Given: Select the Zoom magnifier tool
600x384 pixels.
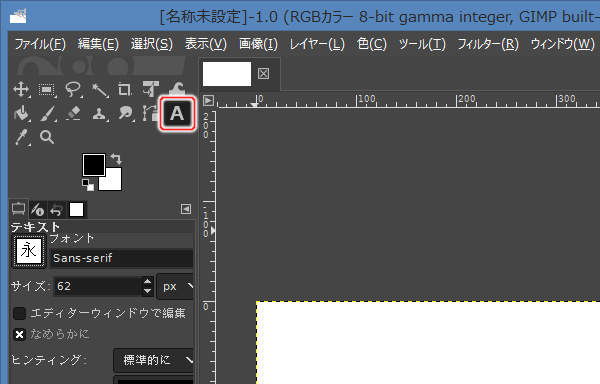Looking at the screenshot, I should (x=47, y=137).
